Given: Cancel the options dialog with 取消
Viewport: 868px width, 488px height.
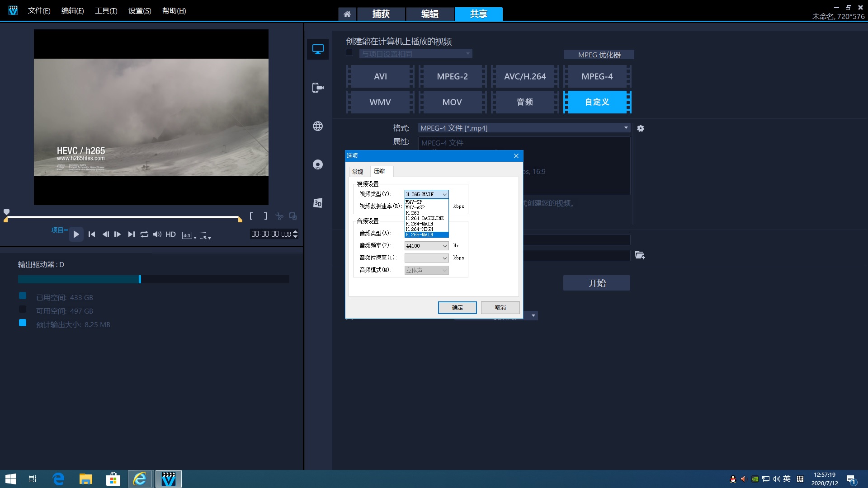Looking at the screenshot, I should [500, 308].
